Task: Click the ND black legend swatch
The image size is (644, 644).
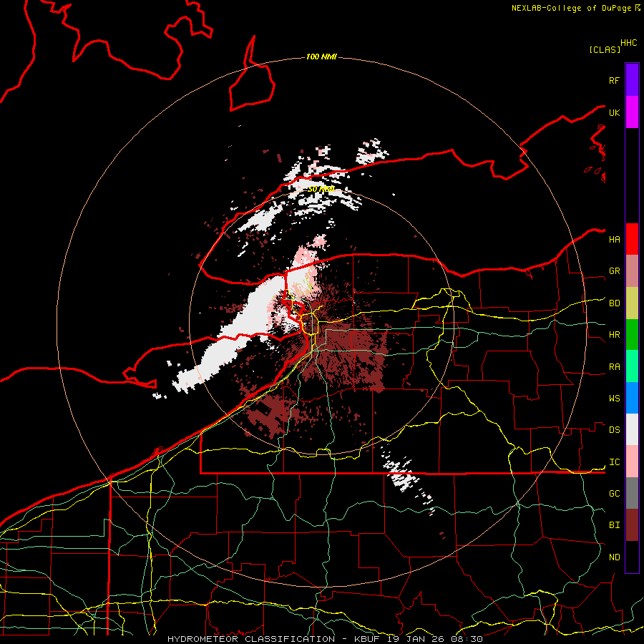Action: [x=632, y=557]
